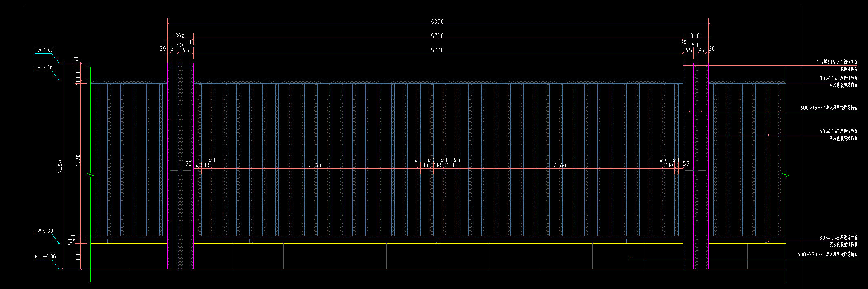The height and width of the screenshot is (289, 868).
Task: Click the 300 dimension above left column
Action: click(x=180, y=36)
